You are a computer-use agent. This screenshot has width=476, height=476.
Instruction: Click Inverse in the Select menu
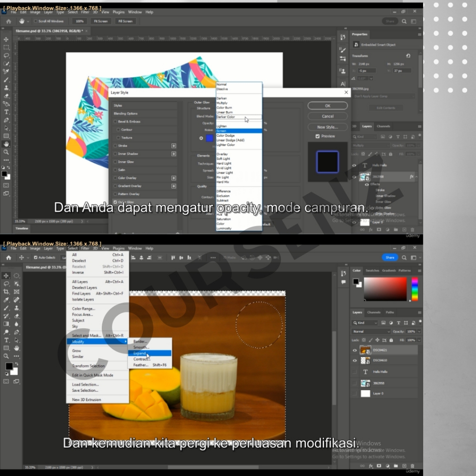(x=98, y=272)
